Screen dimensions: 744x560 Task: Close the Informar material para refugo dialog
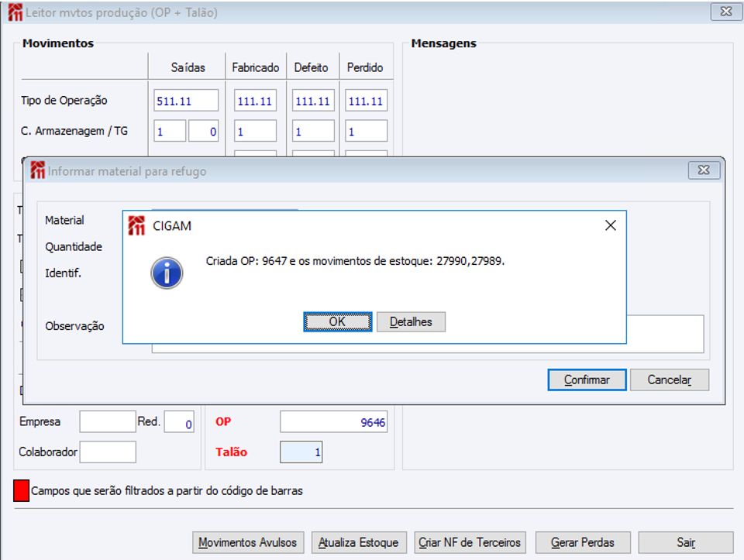[704, 170]
